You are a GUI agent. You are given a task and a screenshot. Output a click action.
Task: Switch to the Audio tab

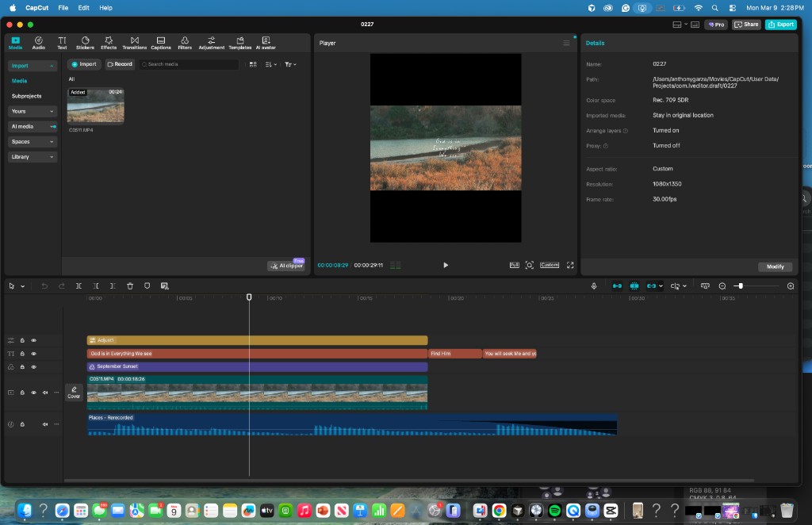point(38,43)
